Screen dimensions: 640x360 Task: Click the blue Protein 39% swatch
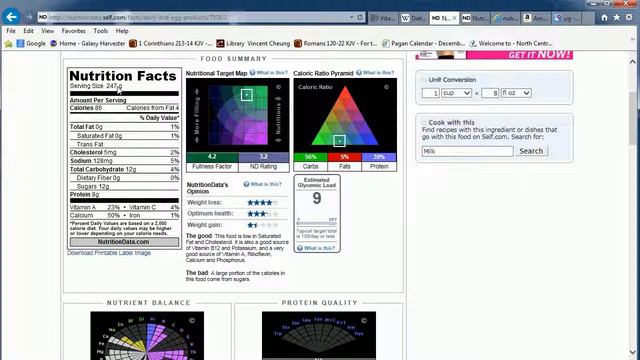(379, 157)
